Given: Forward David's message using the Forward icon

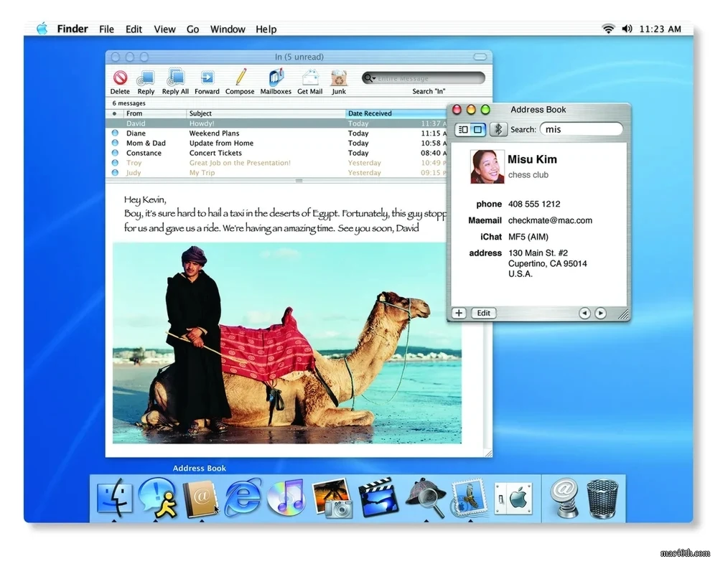Looking at the screenshot, I should [x=207, y=79].
